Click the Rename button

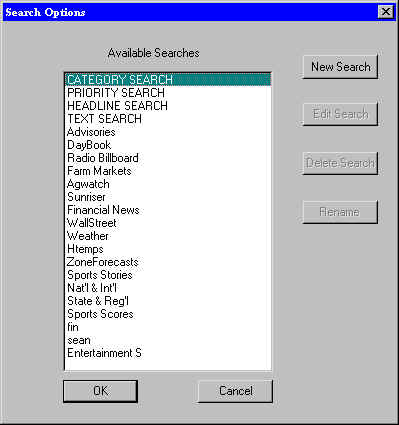340,212
